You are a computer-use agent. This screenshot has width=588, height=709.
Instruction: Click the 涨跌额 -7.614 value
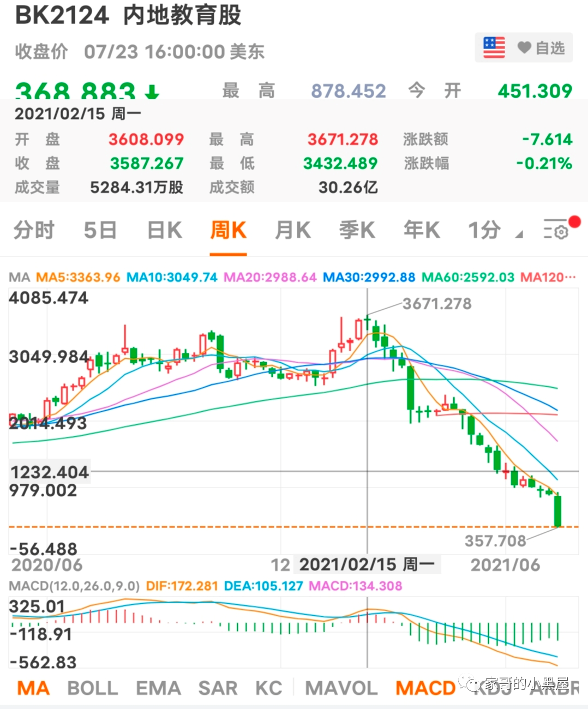click(x=547, y=139)
